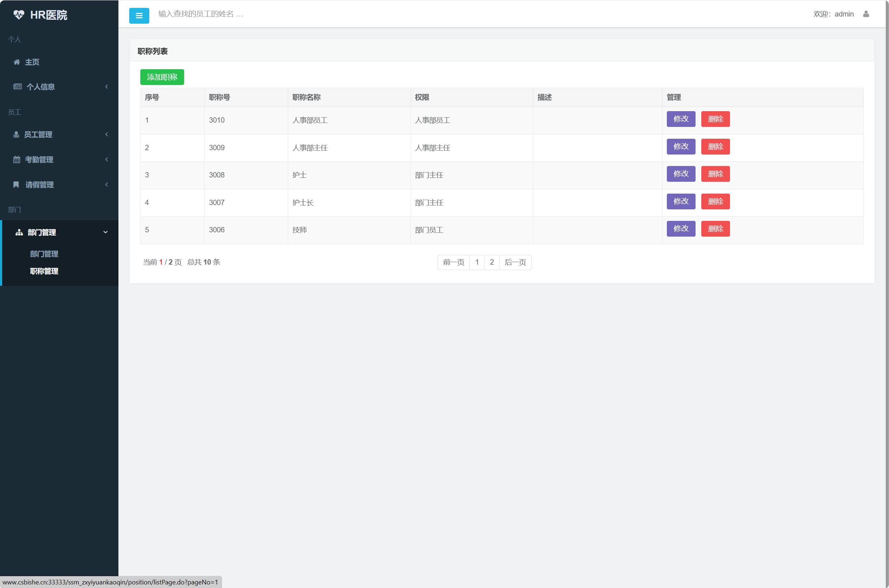Screen dimensions: 889x588
Task: Click 修改 for the 人事部员工 row
Action: point(680,119)
